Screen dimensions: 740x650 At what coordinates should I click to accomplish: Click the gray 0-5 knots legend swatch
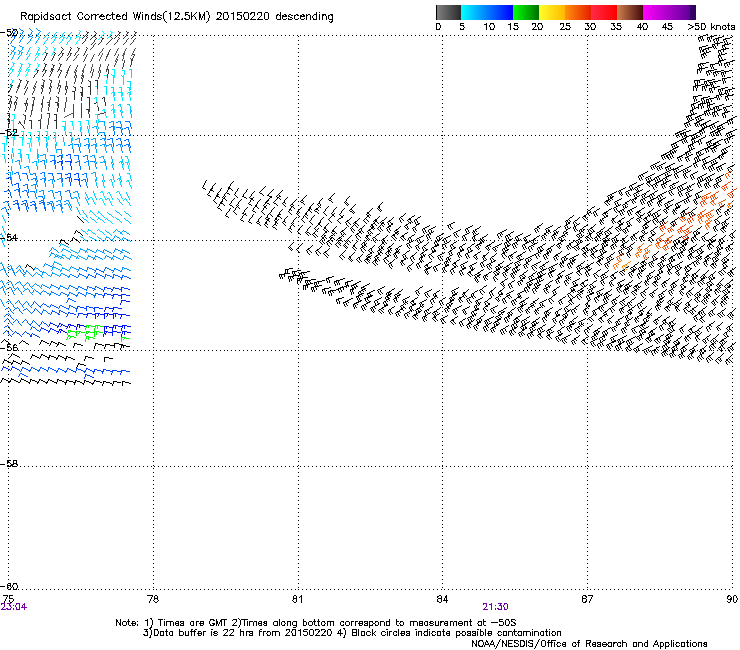click(x=448, y=12)
